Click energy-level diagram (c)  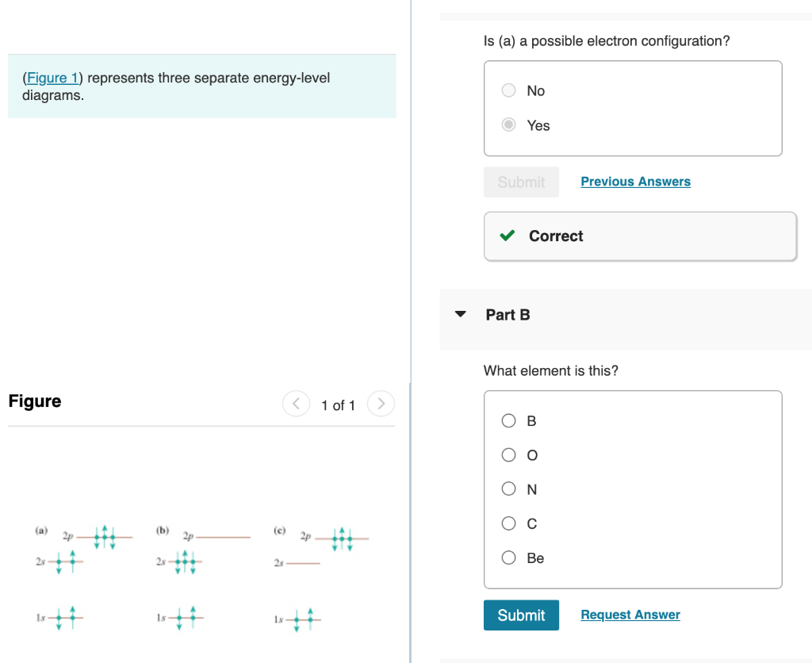click(x=321, y=579)
